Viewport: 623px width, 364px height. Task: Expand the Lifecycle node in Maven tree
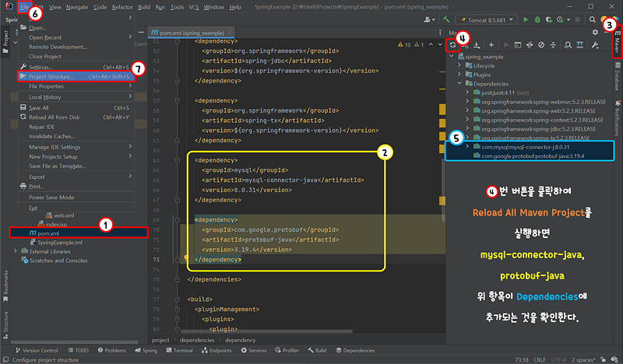[x=459, y=65]
